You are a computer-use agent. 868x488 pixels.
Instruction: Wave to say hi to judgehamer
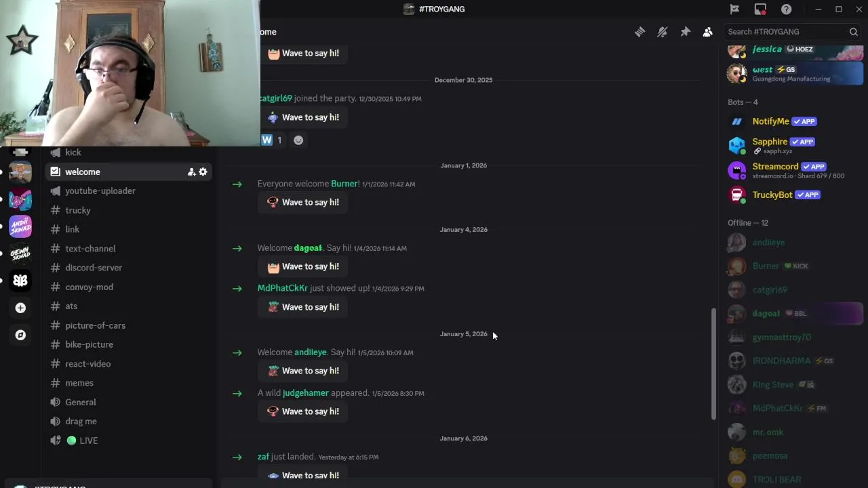click(x=302, y=411)
